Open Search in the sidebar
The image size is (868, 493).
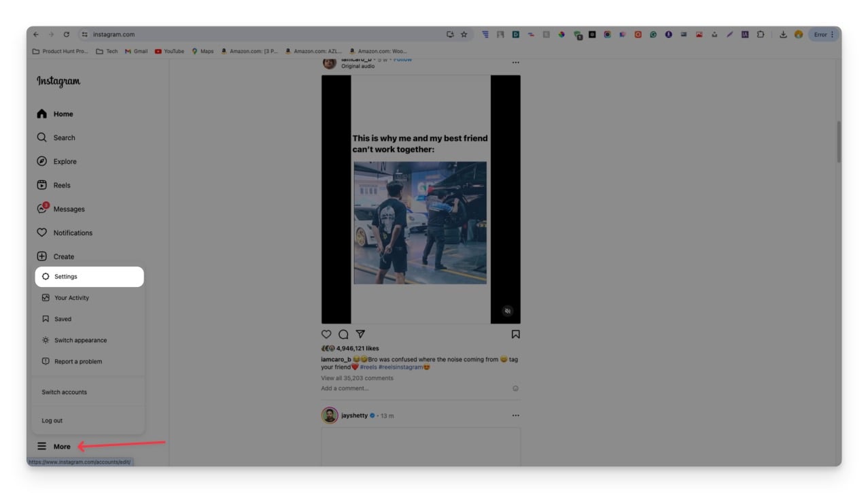tap(56, 137)
